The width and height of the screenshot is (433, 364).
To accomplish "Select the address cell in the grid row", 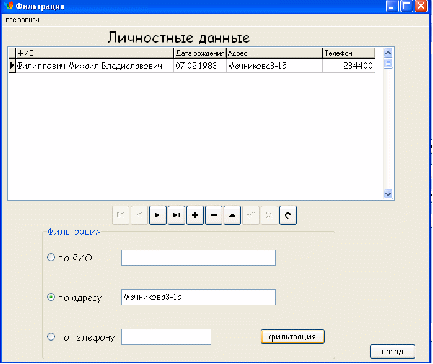I will click(x=274, y=66).
